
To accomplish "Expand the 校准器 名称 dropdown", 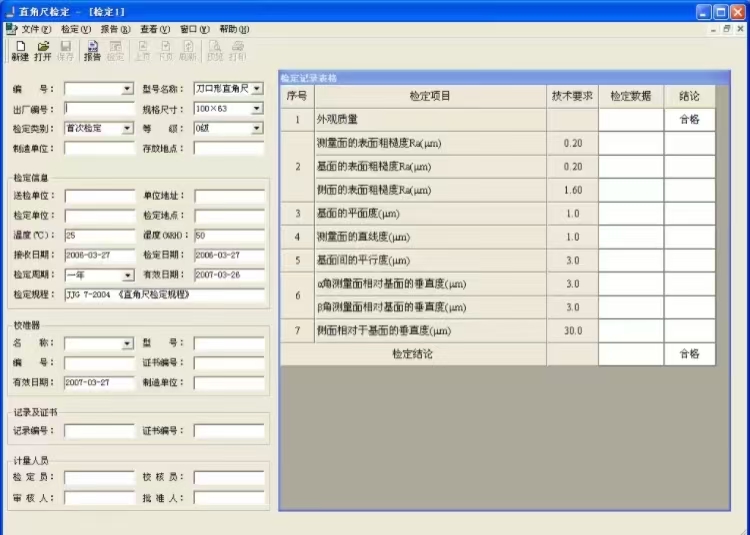I will tap(127, 343).
